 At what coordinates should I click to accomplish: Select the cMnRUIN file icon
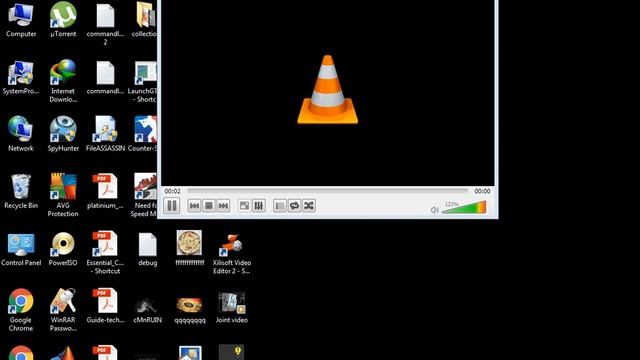pos(147,309)
